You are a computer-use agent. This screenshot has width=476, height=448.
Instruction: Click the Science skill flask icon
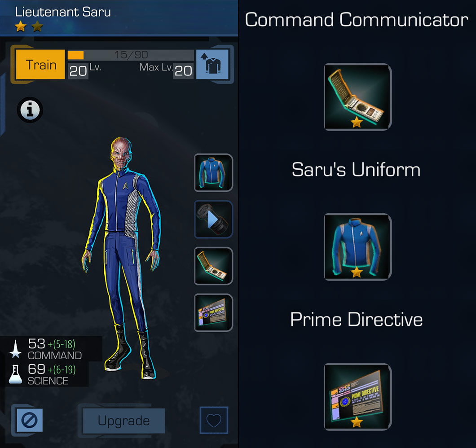click(15, 374)
